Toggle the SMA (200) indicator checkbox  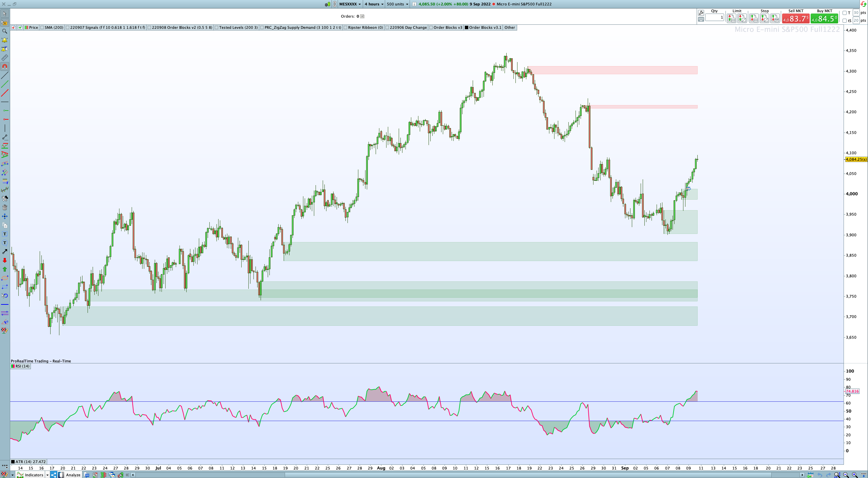[x=42, y=27]
